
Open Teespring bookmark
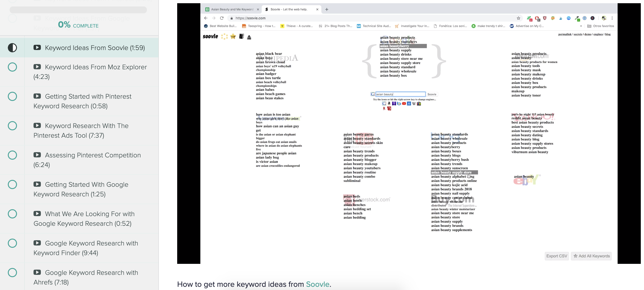[259, 26]
